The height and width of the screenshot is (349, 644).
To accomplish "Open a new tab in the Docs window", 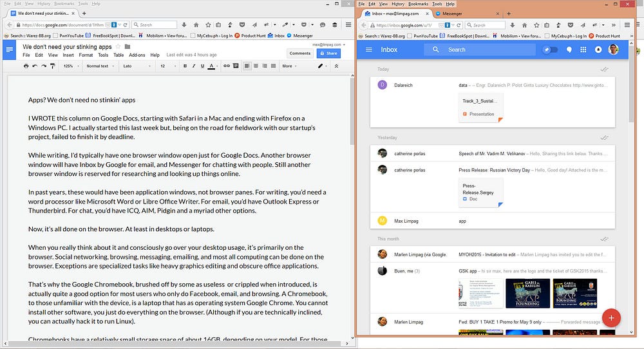I will (x=84, y=13).
